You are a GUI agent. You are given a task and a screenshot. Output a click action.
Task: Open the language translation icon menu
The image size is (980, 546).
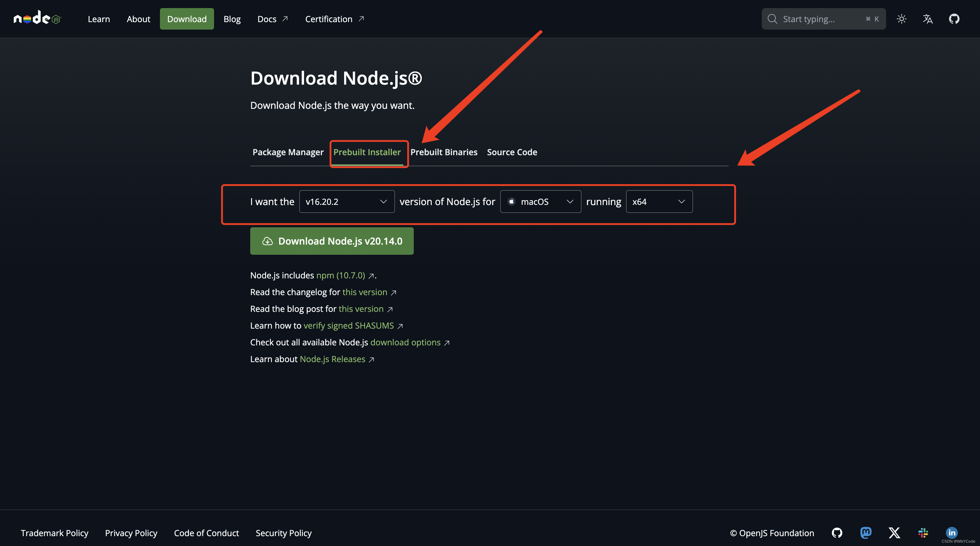927,19
